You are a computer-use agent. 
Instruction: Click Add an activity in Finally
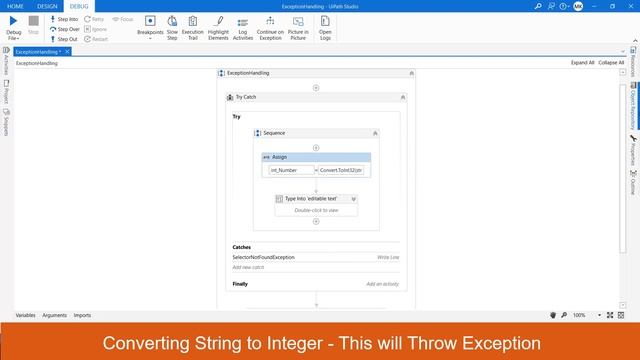click(382, 284)
